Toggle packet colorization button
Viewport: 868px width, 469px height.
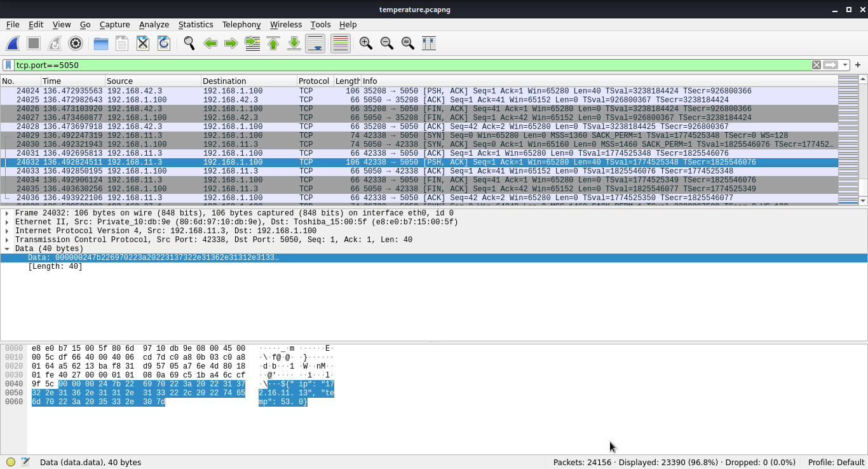[x=341, y=43]
